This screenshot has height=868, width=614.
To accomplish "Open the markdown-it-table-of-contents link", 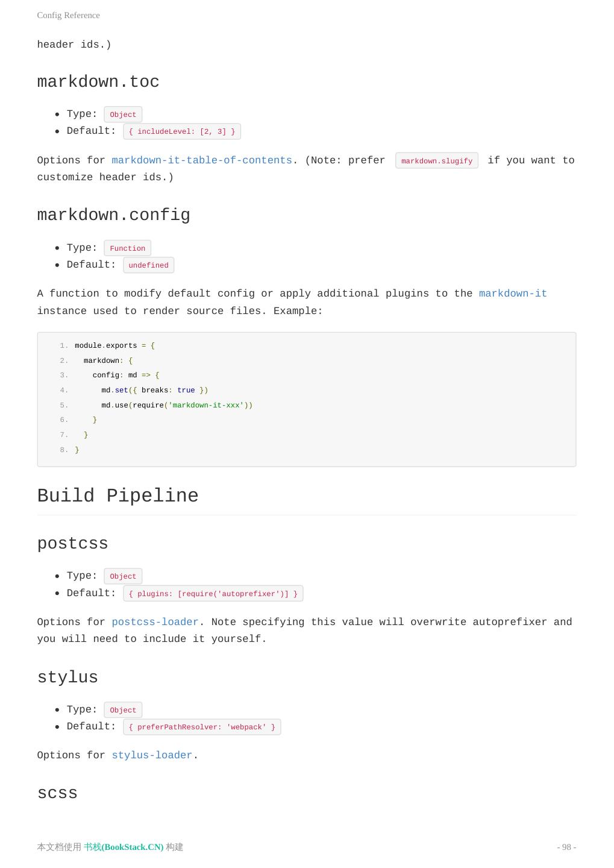I will click(x=202, y=160).
